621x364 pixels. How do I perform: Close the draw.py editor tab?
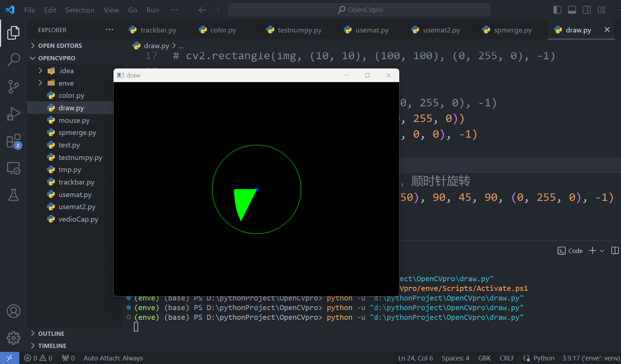point(607,30)
